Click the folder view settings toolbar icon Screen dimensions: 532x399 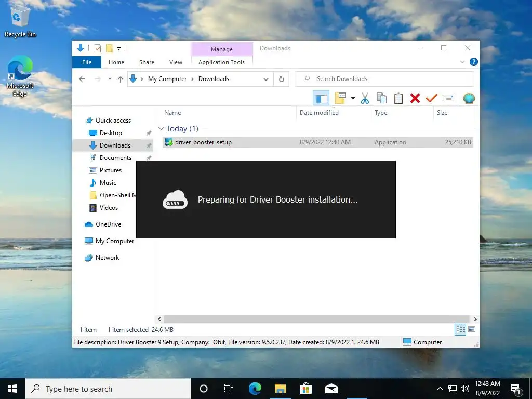pos(340,98)
